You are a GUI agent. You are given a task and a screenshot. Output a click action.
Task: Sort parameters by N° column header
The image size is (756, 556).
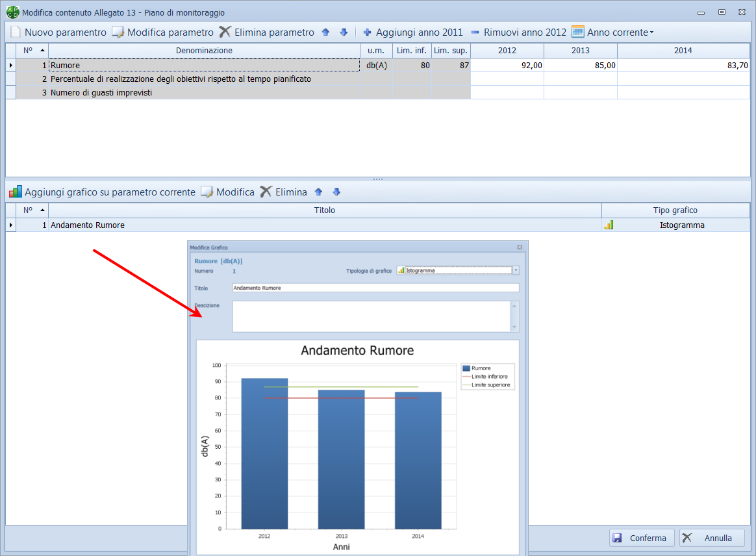(32, 51)
